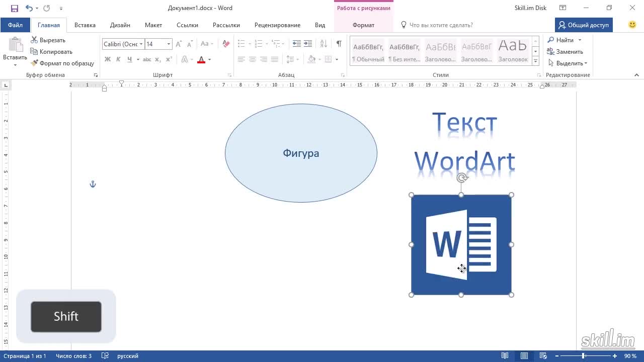Open the line spacing dropdown

tap(292, 59)
